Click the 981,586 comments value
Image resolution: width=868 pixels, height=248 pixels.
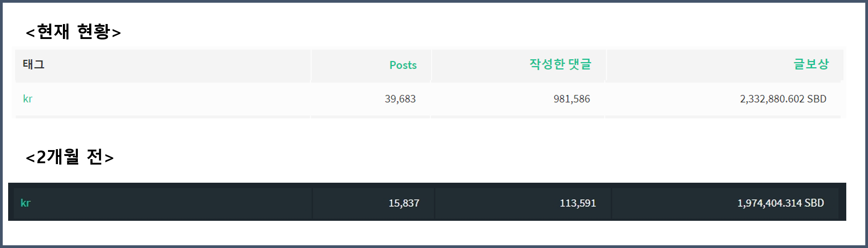(x=572, y=99)
